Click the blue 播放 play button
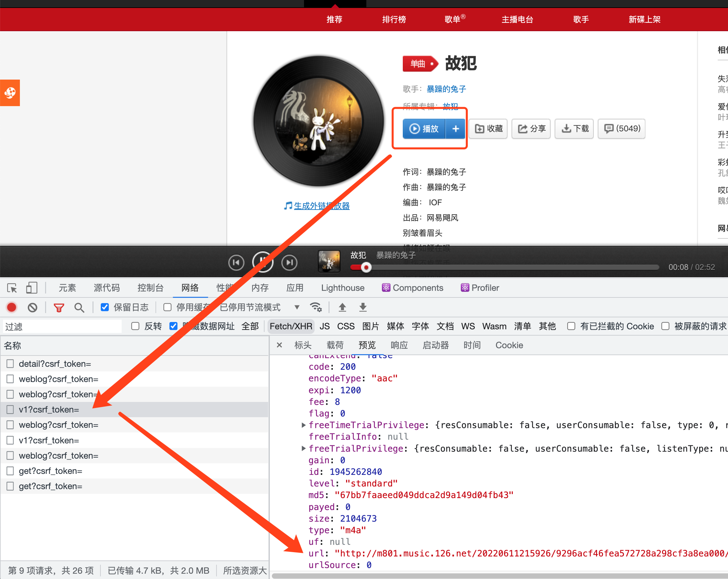The width and height of the screenshot is (728, 579). point(424,129)
